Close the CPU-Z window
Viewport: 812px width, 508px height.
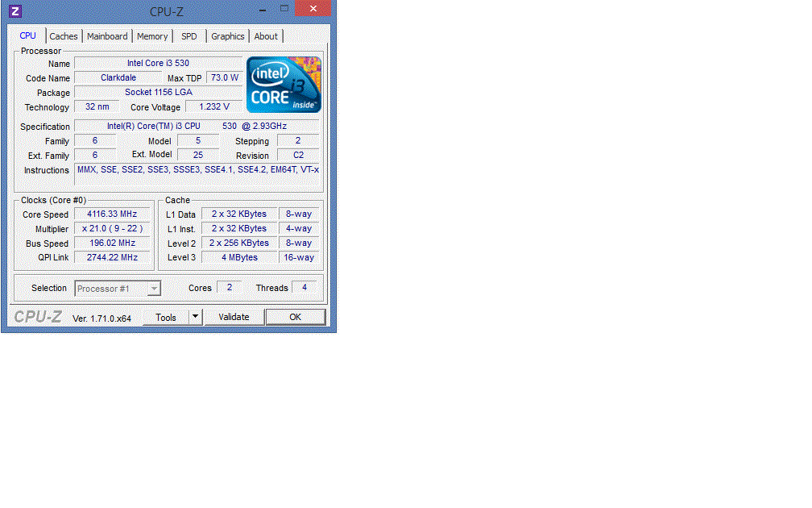point(313,8)
